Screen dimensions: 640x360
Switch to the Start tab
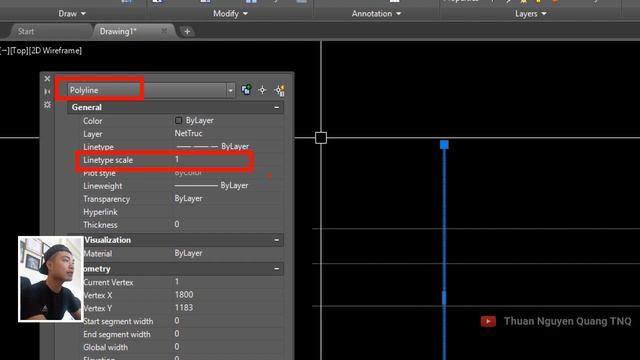coord(26,31)
